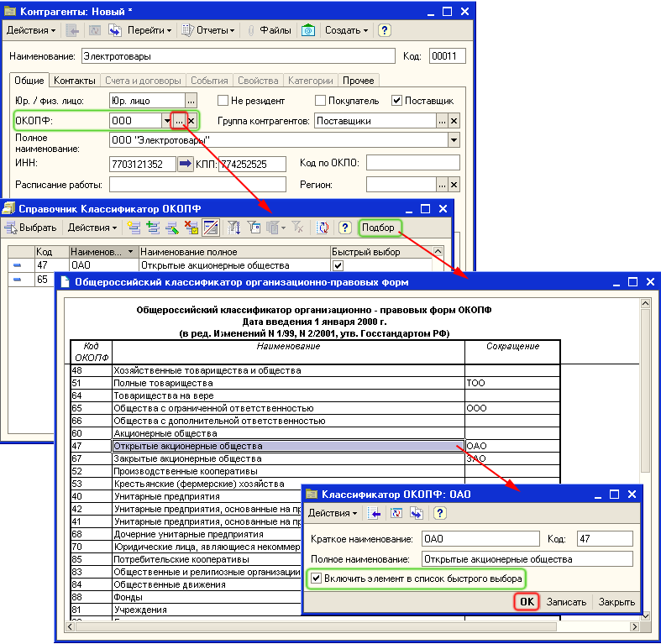Click the mark-for-deletion icon in Справочник toolbar
This screenshot has height=644, width=661.
pyautogui.click(x=191, y=228)
